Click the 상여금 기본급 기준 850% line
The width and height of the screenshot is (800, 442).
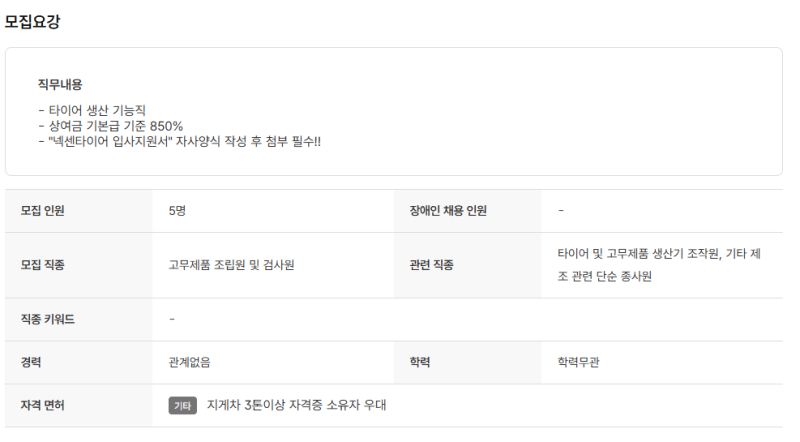pos(110,126)
